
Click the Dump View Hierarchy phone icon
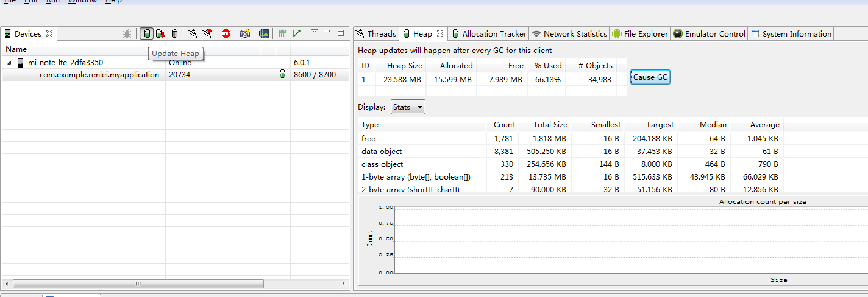[264, 33]
